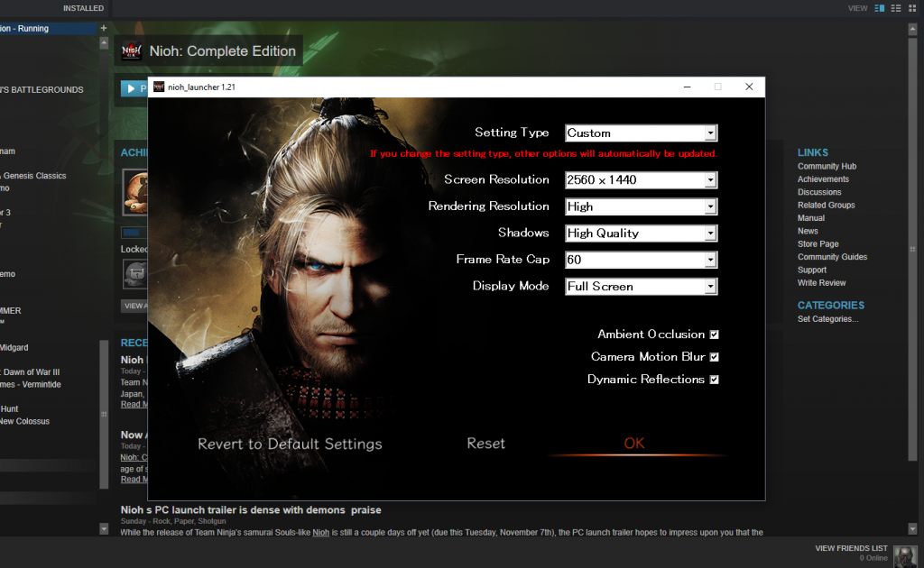This screenshot has height=568, width=924.
Task: Select Midgard entry in library list
Action: coord(14,348)
